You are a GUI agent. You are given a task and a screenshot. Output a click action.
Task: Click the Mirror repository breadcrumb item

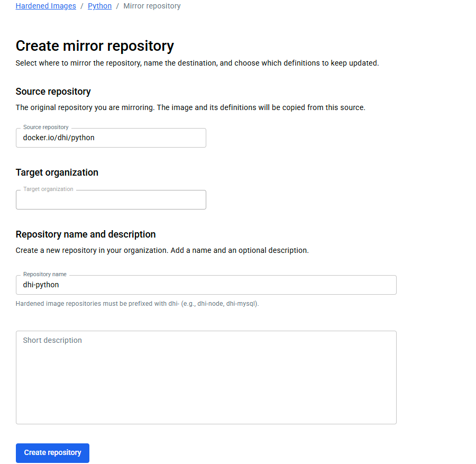[x=152, y=6]
